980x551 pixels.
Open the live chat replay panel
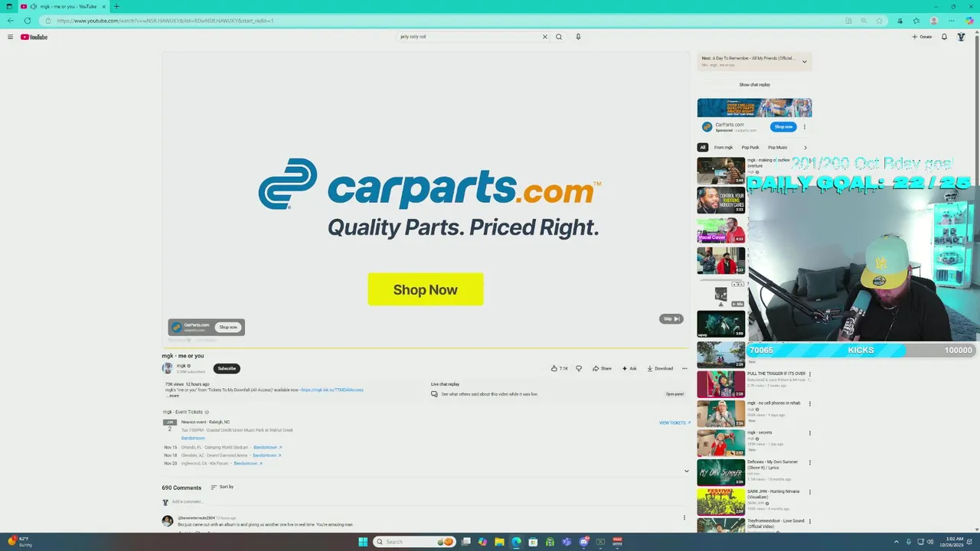(675, 394)
